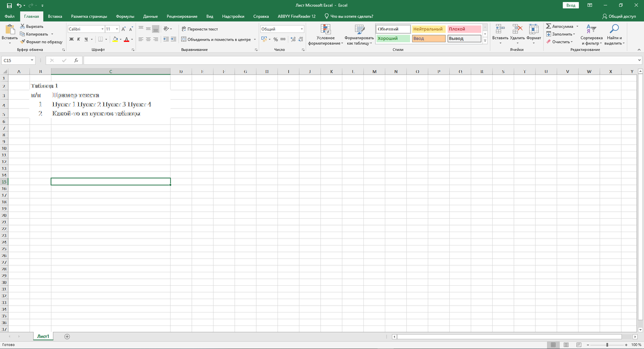Click the Автосумма sigma icon
The width and height of the screenshot is (644, 349).
[x=548, y=26]
